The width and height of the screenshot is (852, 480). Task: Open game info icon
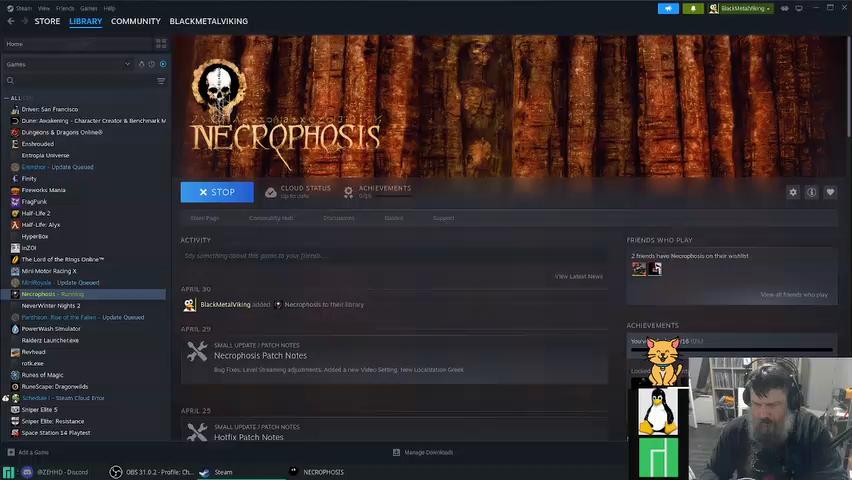pos(811,192)
